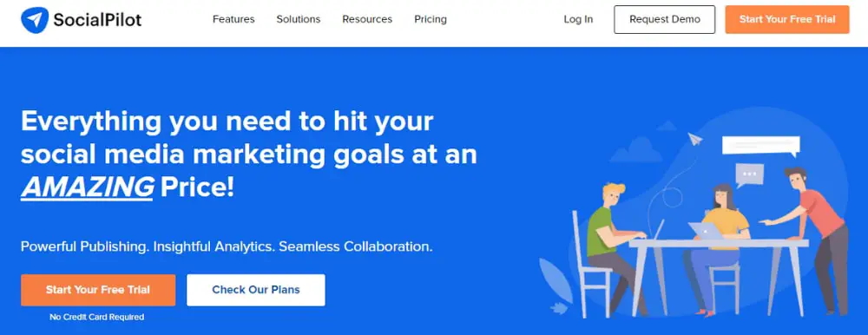Click the SocialPilot brand name text

[97, 20]
